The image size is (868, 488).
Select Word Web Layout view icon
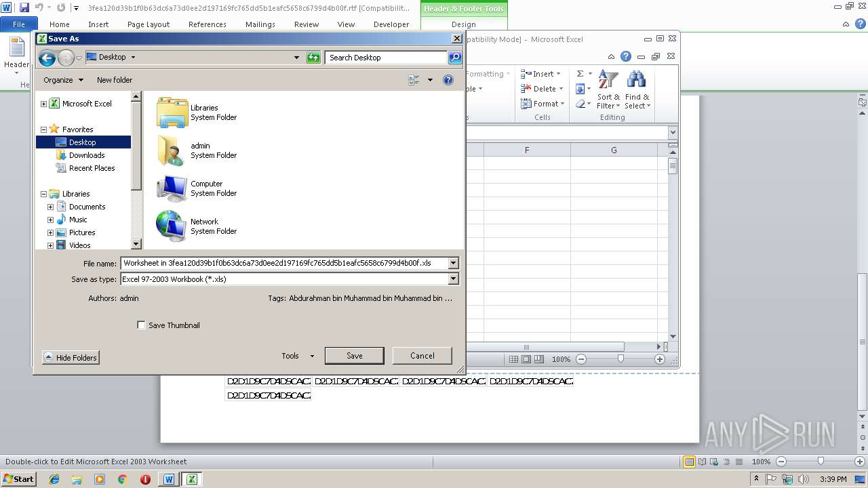(x=714, y=462)
